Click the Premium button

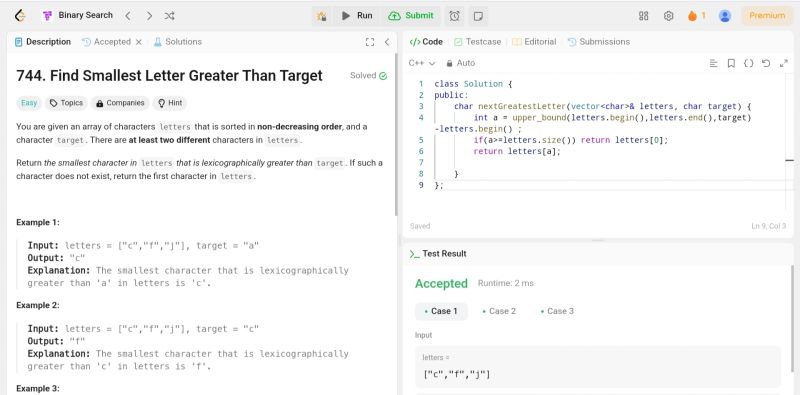coord(767,16)
